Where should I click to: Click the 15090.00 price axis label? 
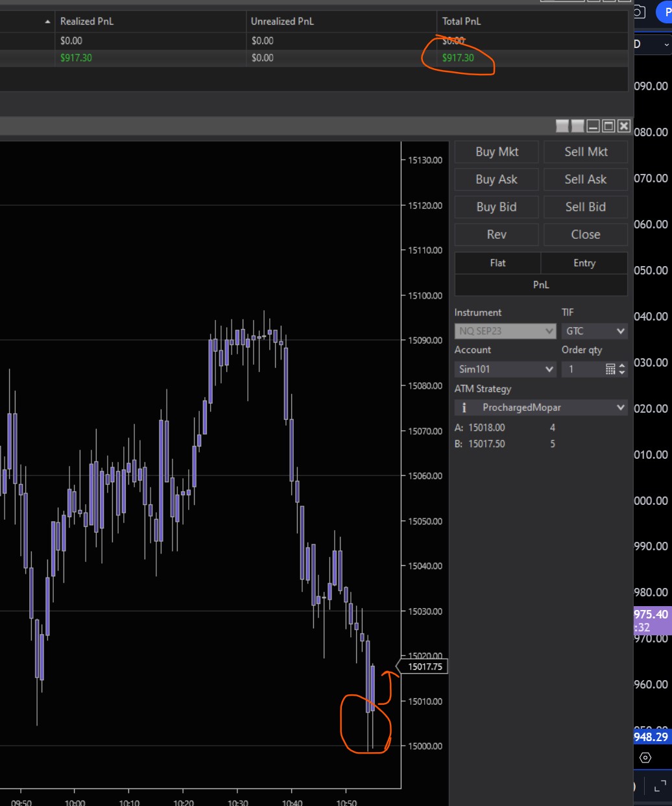point(425,340)
